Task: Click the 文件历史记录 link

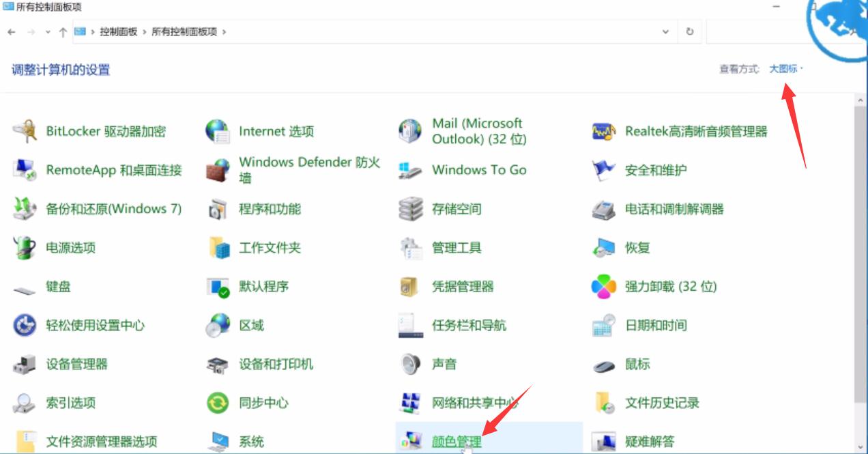Action: [662, 403]
